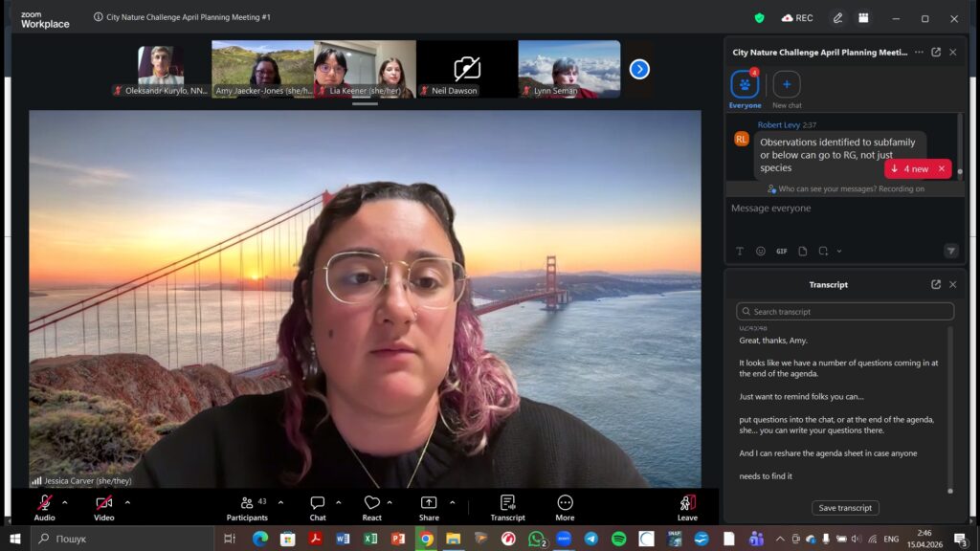Click the Search transcript field

coord(845,312)
